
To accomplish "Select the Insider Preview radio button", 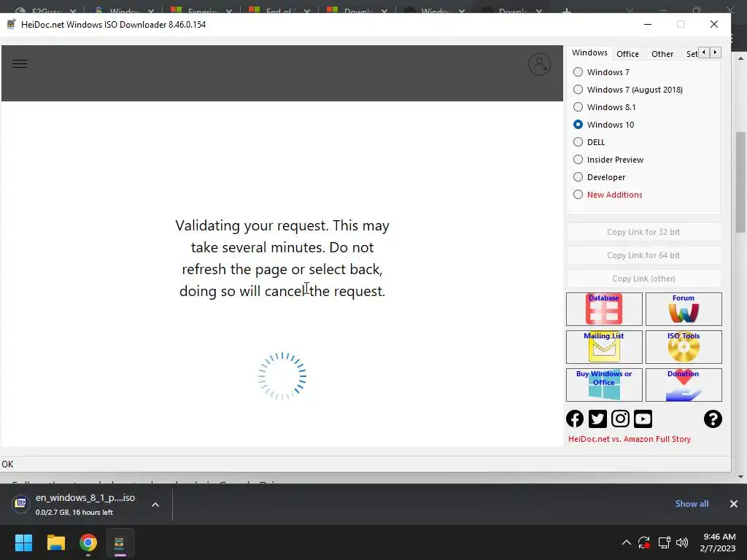I will (x=578, y=160).
